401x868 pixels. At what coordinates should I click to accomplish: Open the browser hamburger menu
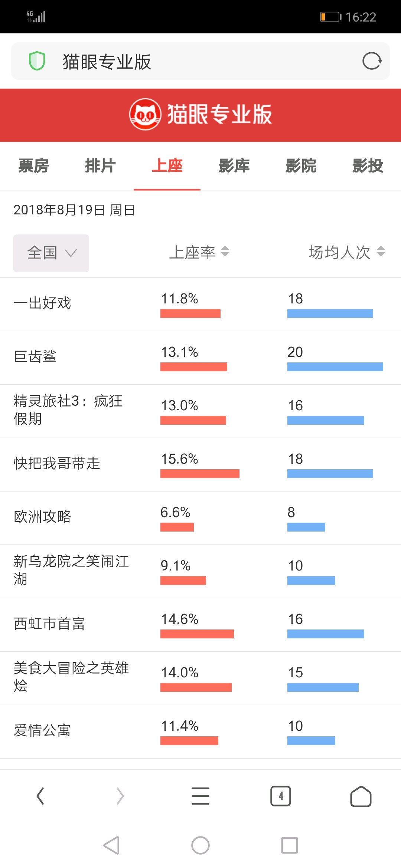[200, 796]
